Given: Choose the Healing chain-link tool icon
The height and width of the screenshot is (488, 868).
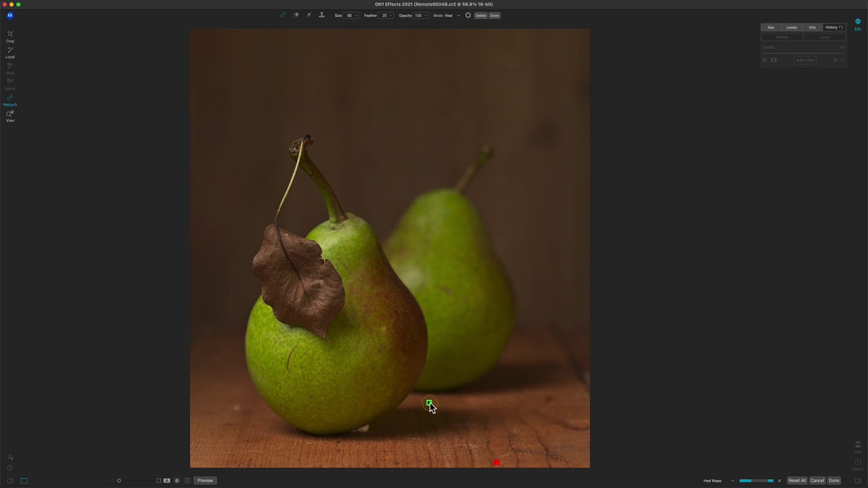Looking at the screenshot, I should (x=283, y=15).
